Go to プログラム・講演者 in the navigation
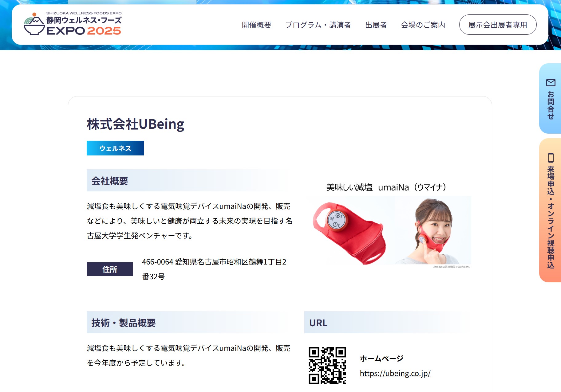The image size is (561, 392). click(x=318, y=25)
